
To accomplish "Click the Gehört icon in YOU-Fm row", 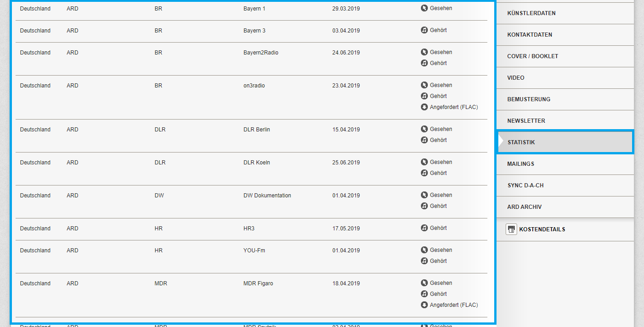I will tap(424, 261).
